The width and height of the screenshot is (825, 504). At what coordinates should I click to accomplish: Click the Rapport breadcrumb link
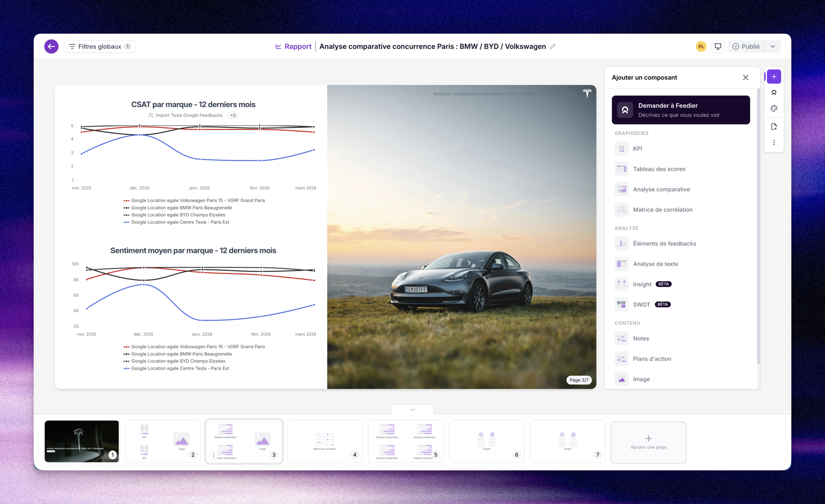pos(293,47)
